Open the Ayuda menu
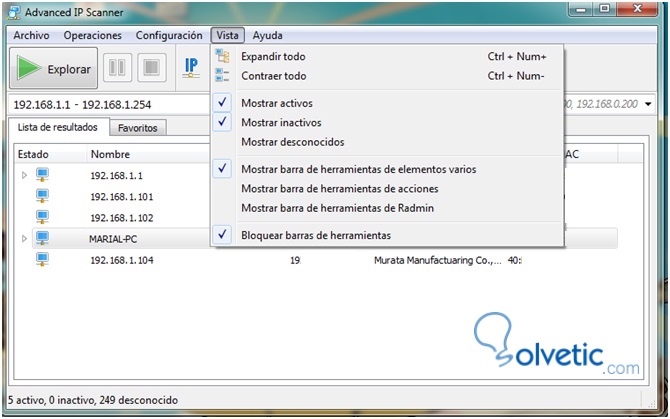 [267, 35]
